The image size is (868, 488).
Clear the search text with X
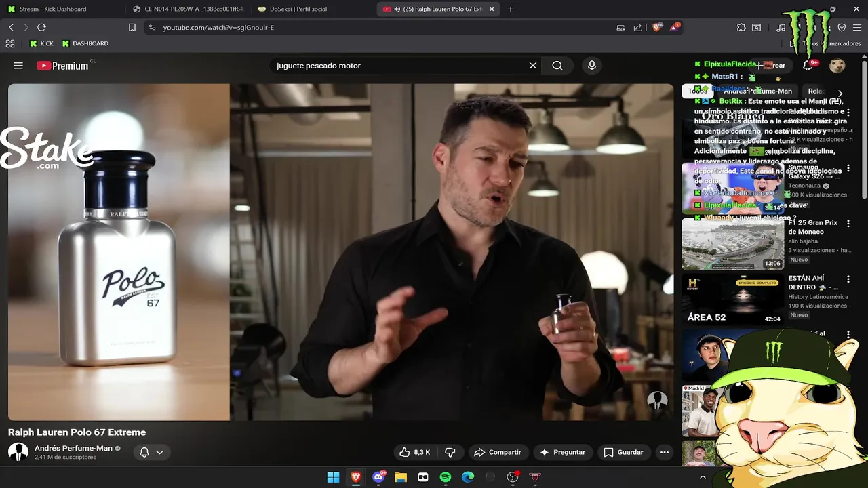click(533, 66)
